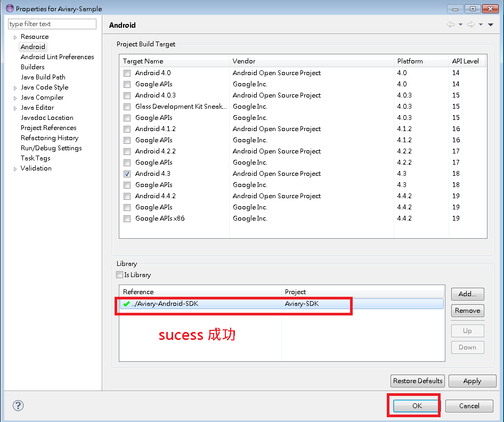
Task: Click the Apply button
Action: 472,381
